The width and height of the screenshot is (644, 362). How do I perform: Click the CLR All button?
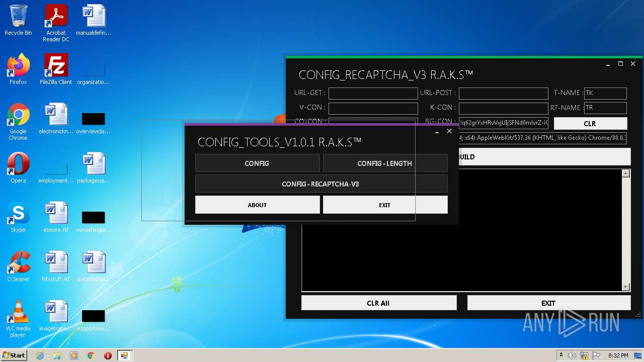click(x=379, y=303)
